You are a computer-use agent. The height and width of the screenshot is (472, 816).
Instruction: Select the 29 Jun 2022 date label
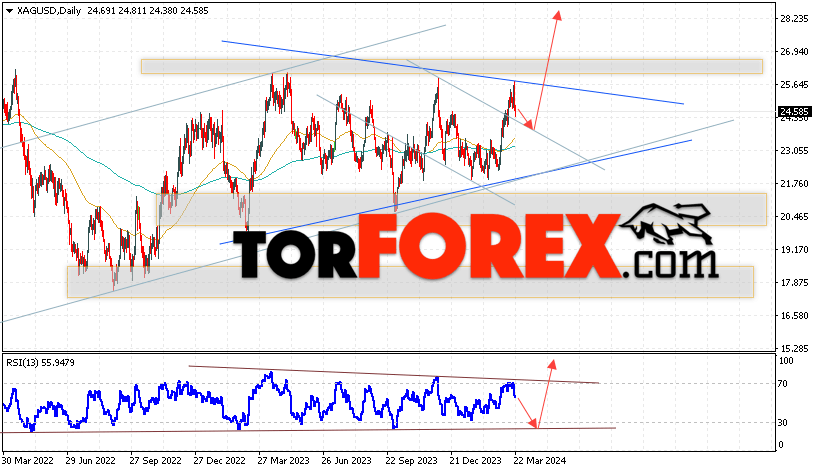(91, 461)
